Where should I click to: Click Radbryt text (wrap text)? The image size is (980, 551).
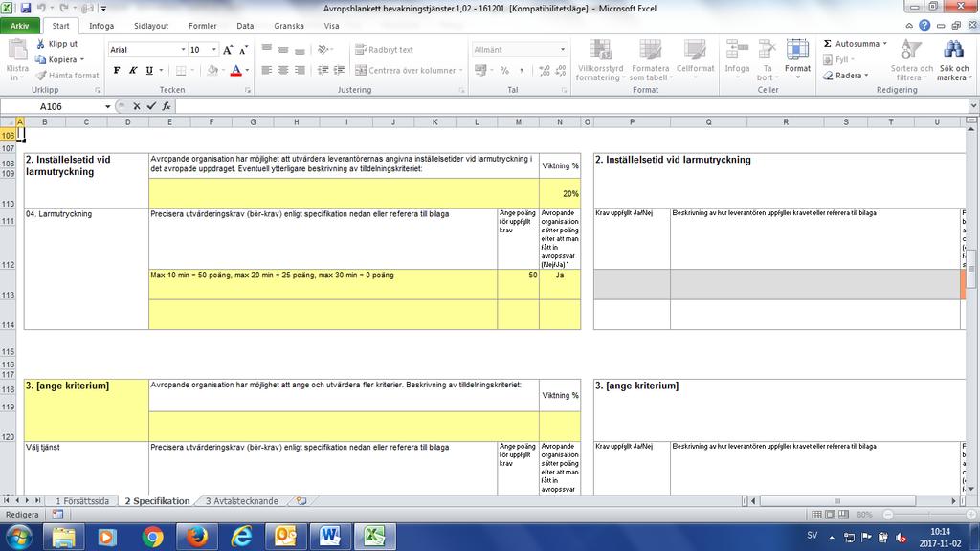click(x=384, y=50)
